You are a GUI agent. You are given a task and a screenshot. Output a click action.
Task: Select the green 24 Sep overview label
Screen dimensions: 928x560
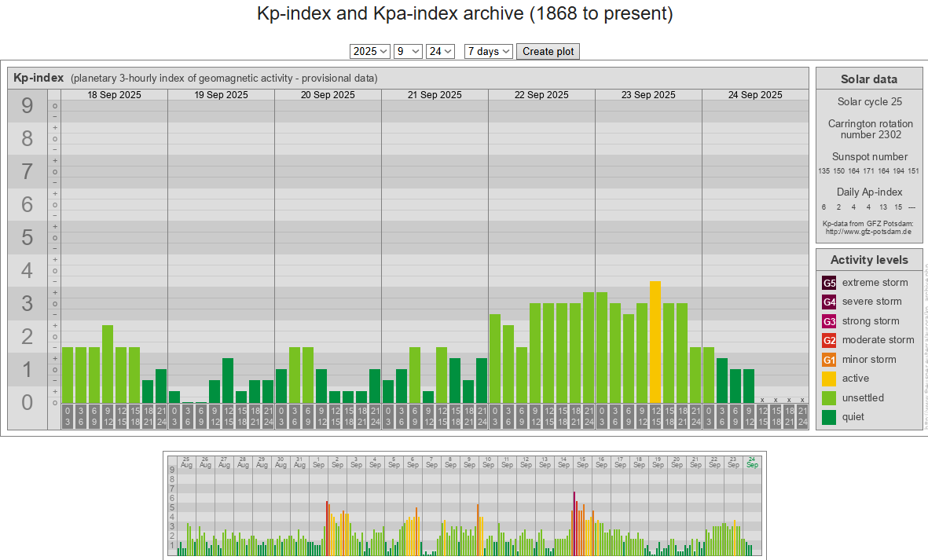click(x=752, y=462)
